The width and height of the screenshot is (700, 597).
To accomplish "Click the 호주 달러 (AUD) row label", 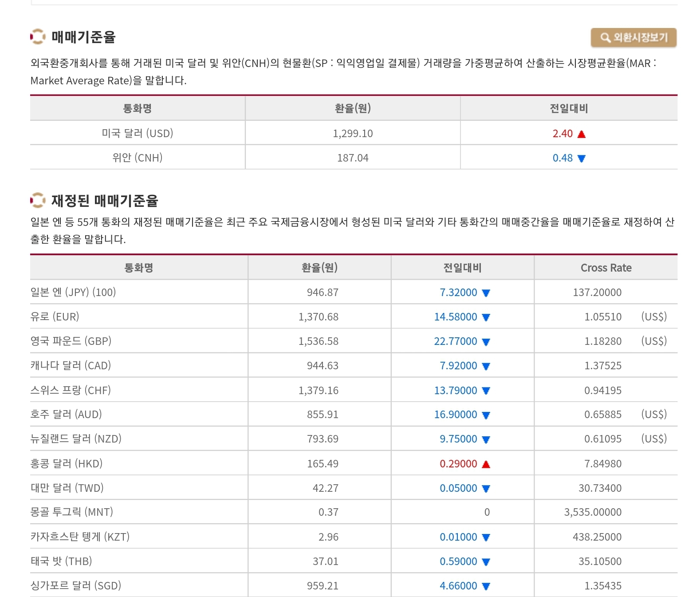I will coord(66,414).
